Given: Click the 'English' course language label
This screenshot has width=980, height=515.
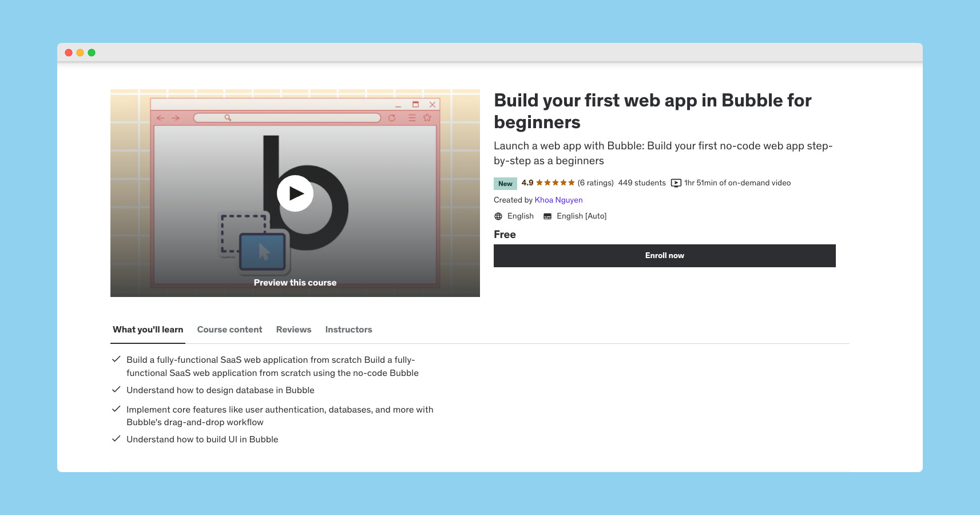Looking at the screenshot, I should [521, 216].
